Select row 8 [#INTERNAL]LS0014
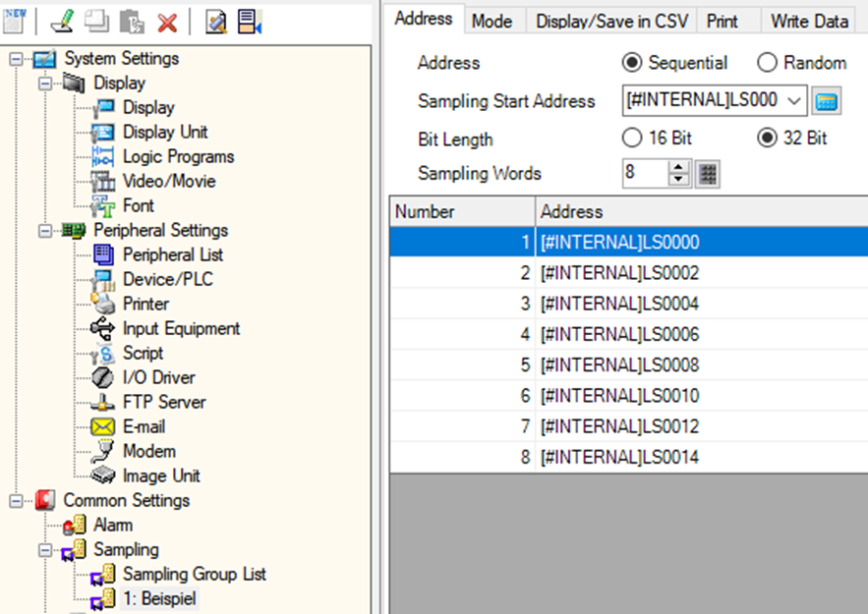 click(629, 457)
